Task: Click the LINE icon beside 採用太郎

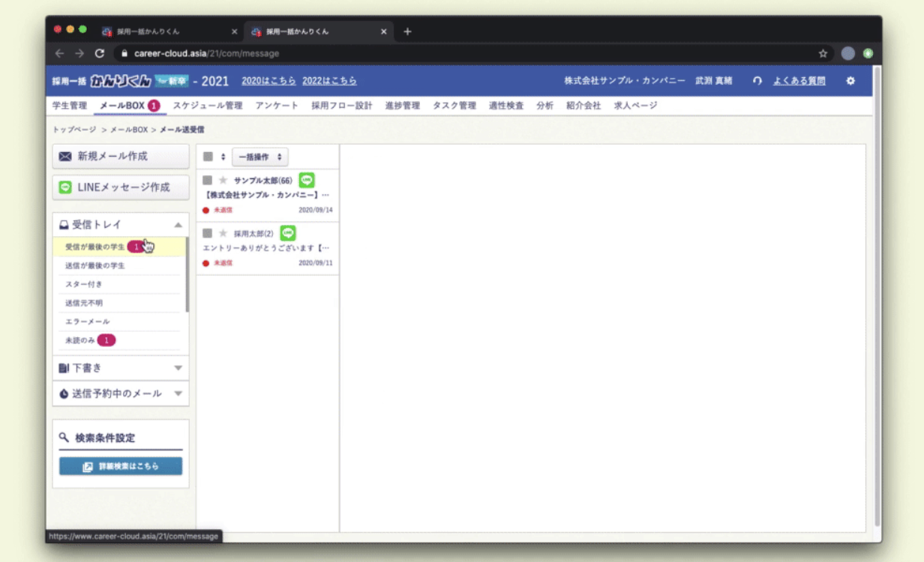Action: [x=288, y=233]
